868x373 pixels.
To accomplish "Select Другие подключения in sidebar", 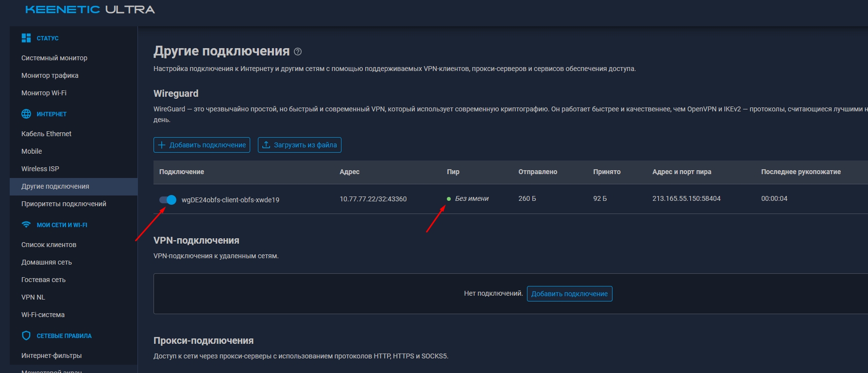I will 74,186.
